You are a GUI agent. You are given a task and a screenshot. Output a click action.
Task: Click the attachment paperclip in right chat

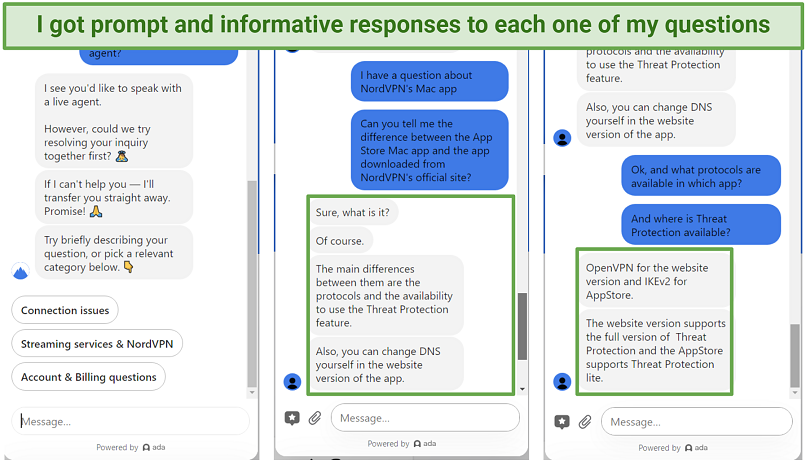[585, 422]
